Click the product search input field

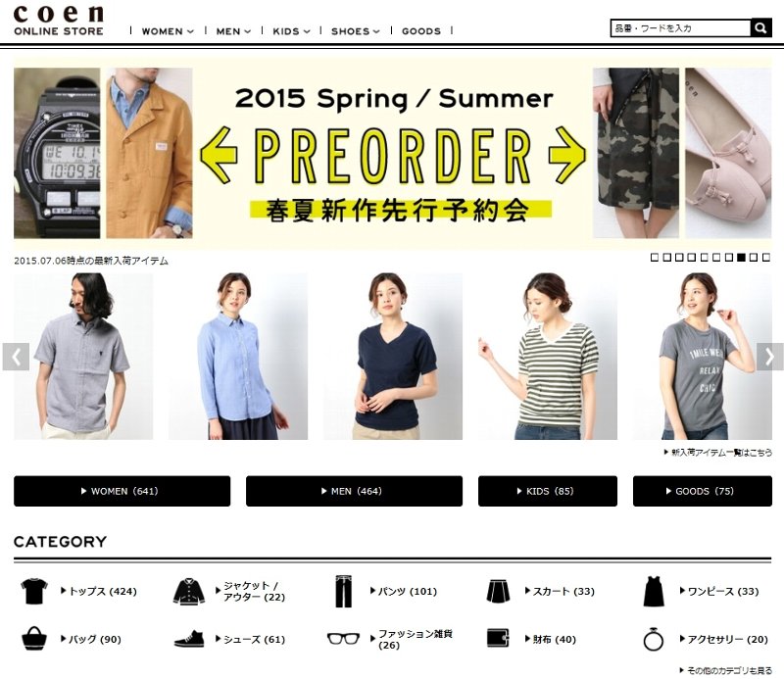(680, 28)
